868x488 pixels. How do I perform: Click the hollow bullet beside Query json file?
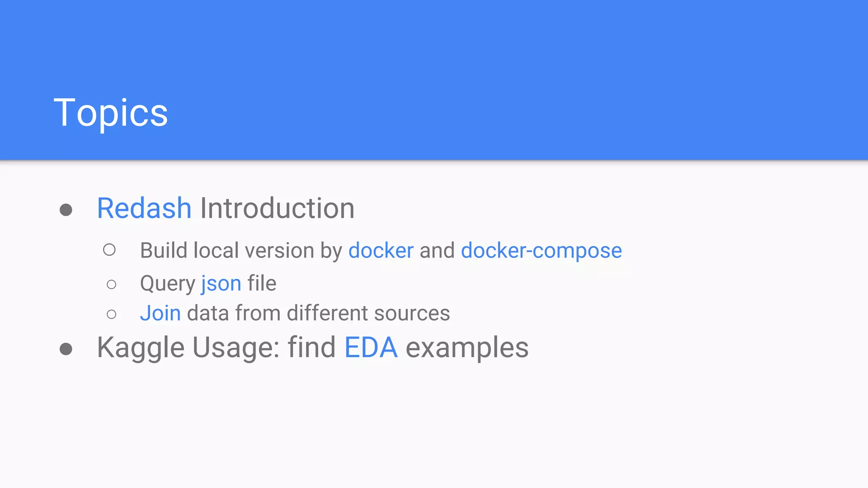111,284
